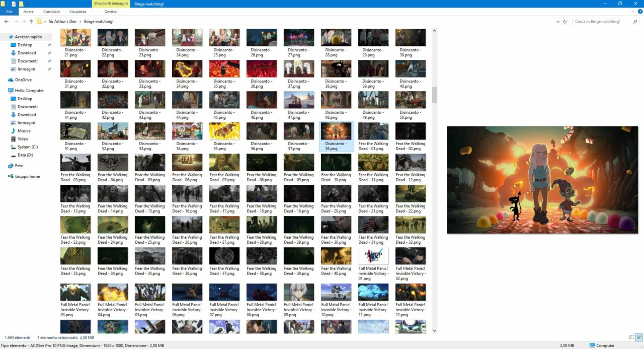Select Gruppo home in the sidebar
The image size is (644, 349).
point(27,176)
